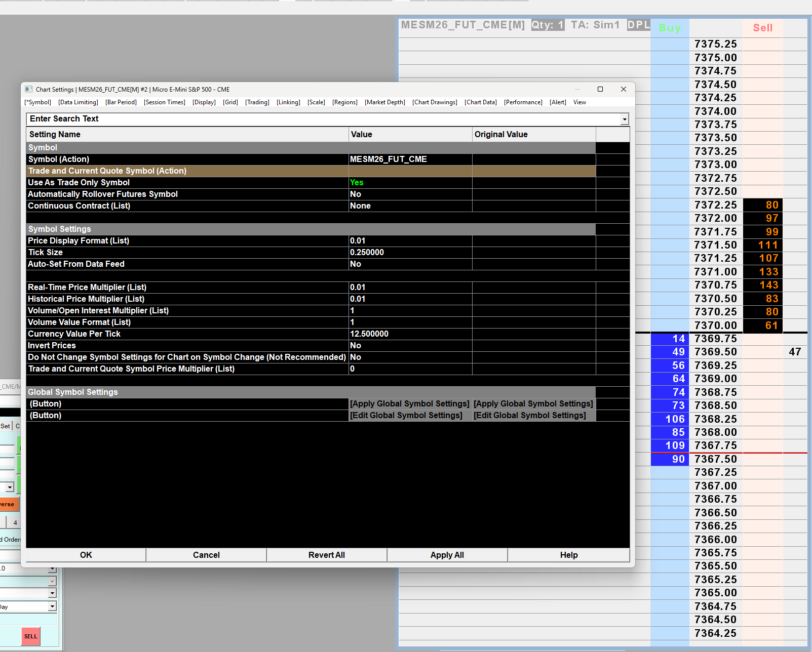Open the Continuous Contract list value

[x=410, y=206]
